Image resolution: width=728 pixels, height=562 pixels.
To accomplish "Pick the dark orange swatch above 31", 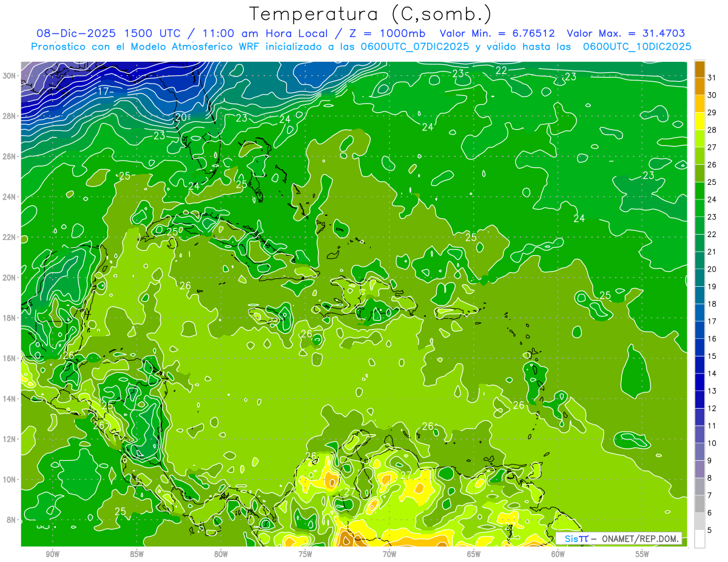I will [699, 69].
